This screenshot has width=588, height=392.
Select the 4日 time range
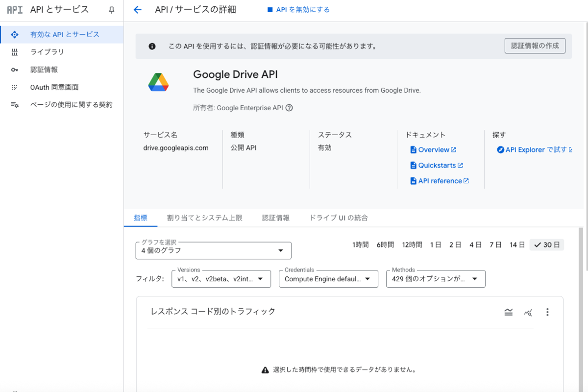click(475, 245)
